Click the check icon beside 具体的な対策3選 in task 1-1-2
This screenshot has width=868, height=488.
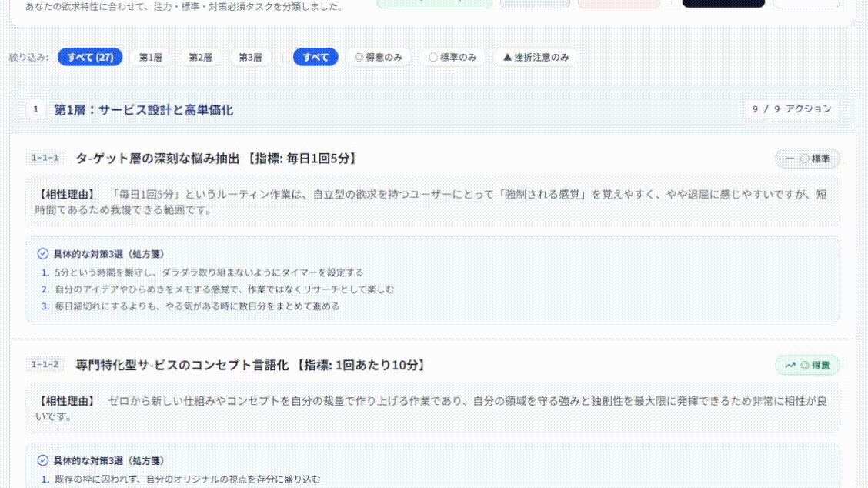(42, 460)
